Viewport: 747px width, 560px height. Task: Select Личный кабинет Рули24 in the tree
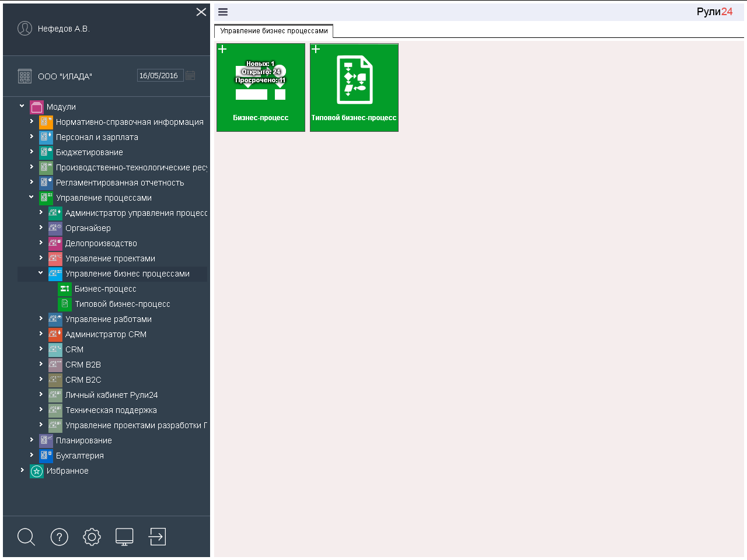111,395
